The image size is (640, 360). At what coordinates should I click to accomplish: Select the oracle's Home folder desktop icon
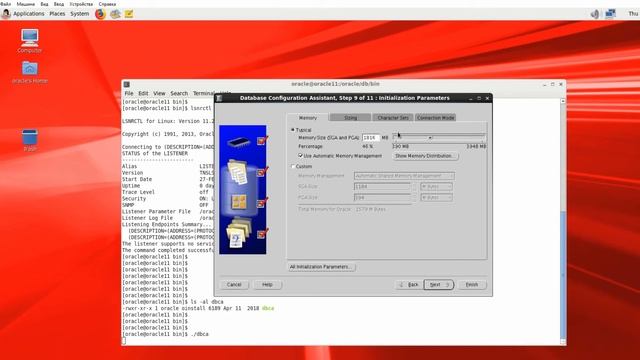pos(30,72)
